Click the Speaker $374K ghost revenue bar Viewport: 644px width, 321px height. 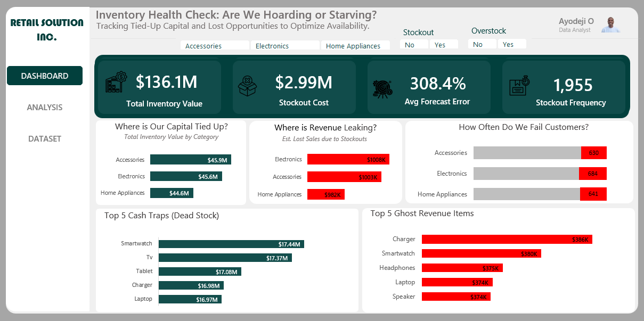click(456, 297)
